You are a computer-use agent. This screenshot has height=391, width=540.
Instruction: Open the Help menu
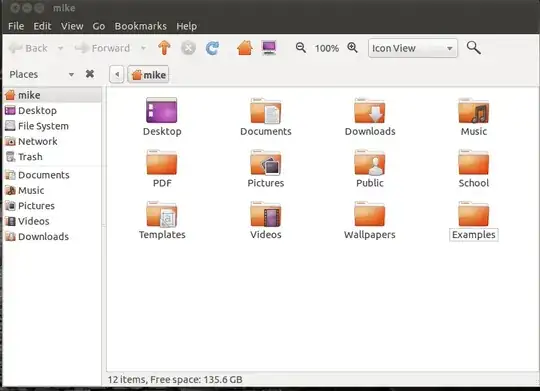click(186, 26)
